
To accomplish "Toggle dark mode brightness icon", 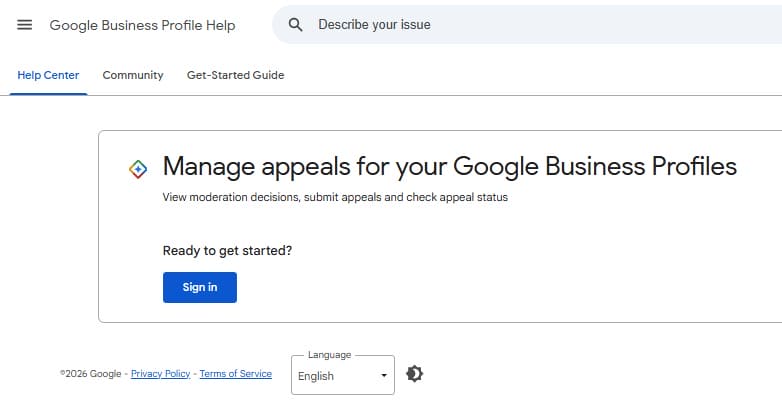I will click(x=414, y=374).
